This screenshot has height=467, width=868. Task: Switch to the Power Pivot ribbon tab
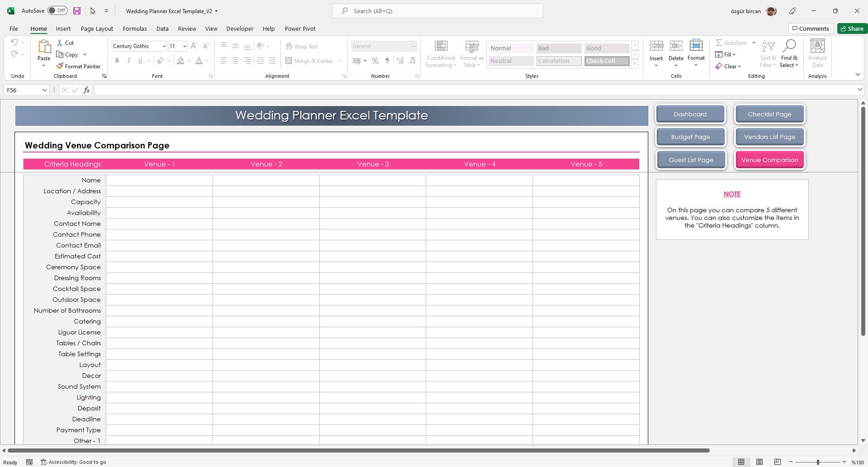tap(300, 29)
